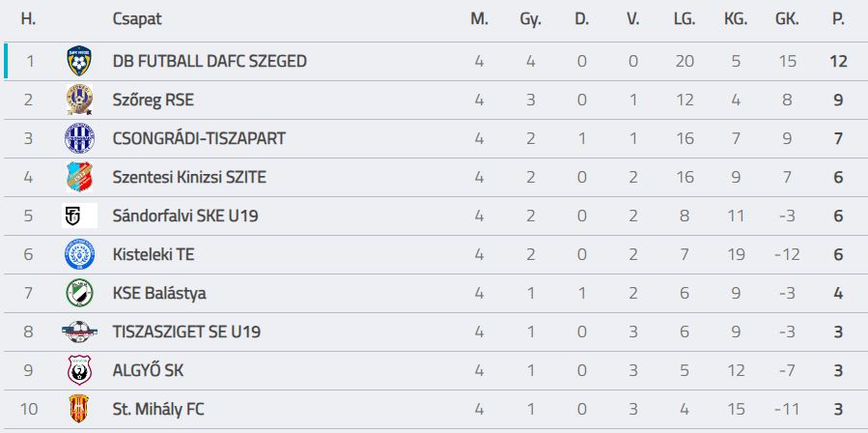
Task: Click the Csapat column header
Action: 137,19
